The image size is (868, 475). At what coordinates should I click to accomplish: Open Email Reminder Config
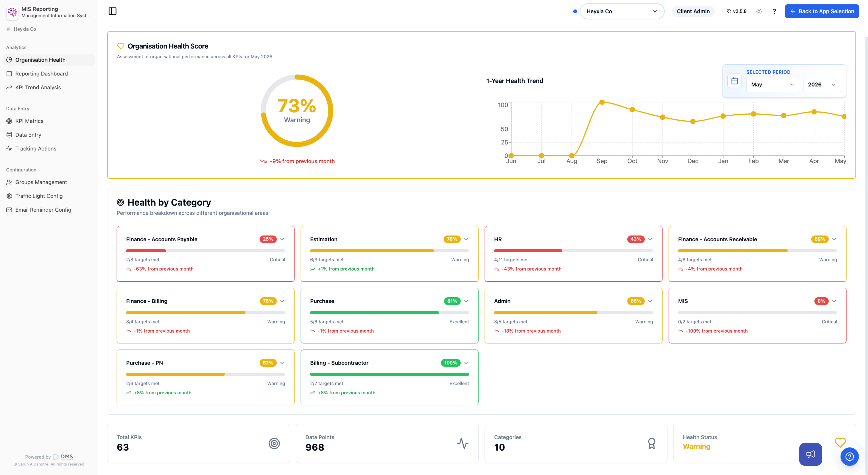click(x=49, y=210)
